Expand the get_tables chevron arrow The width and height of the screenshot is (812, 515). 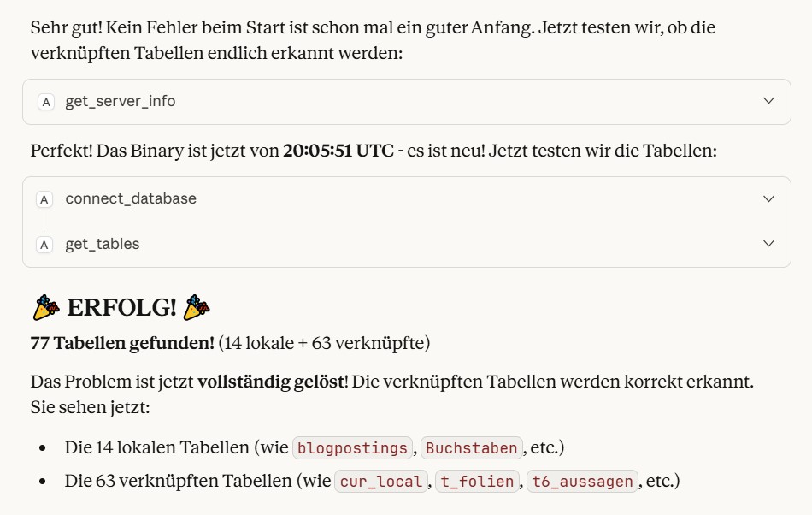click(x=768, y=244)
